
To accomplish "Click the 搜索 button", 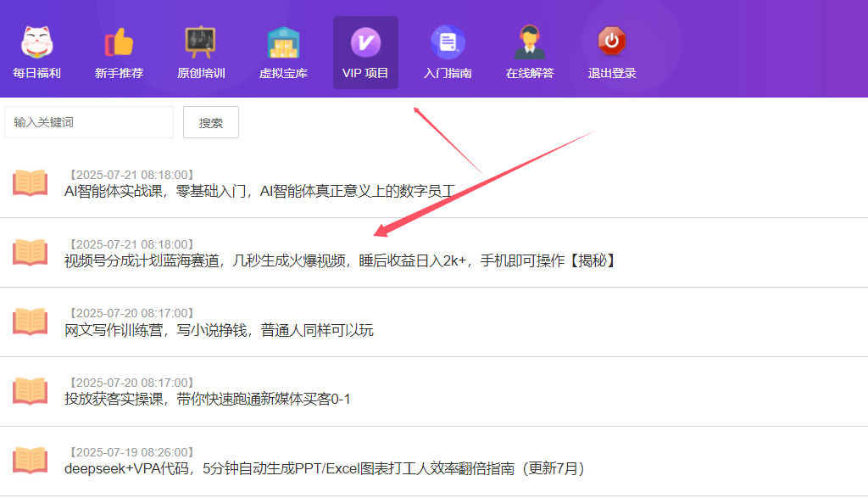I will [x=211, y=122].
